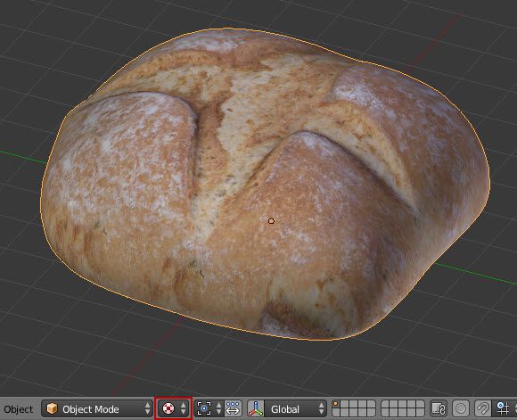Click the orange cube Object Mode icon
Image resolution: width=517 pixels, height=420 pixels.
52,408
